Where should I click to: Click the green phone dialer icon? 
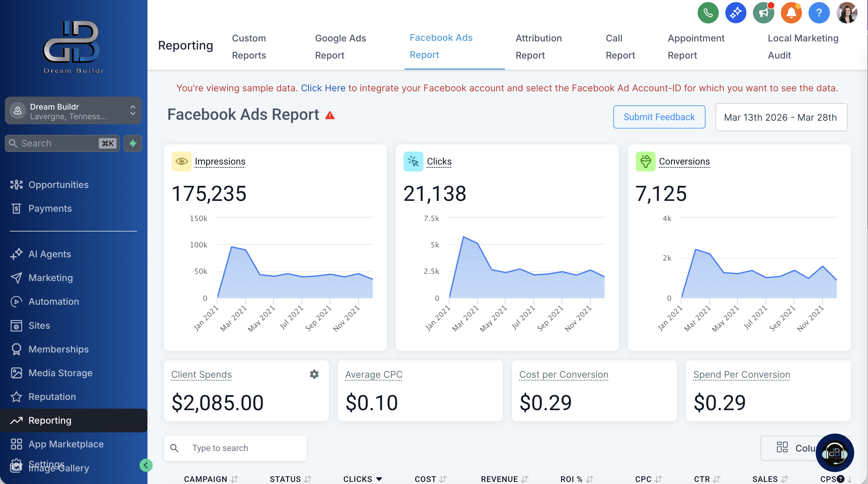pos(708,13)
